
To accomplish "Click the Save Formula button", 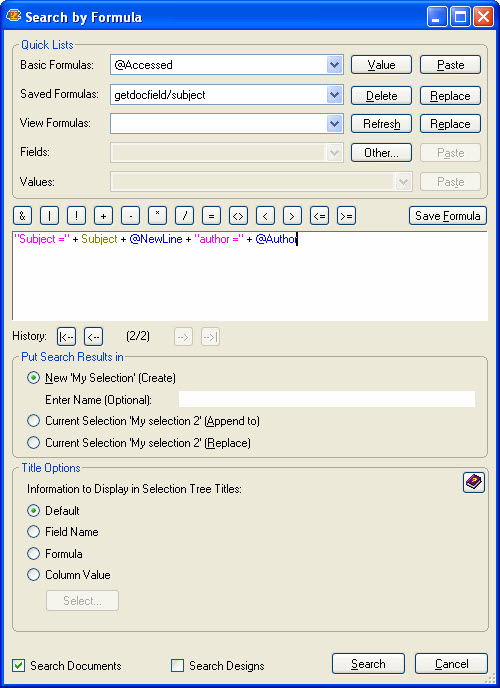I will coord(448,215).
